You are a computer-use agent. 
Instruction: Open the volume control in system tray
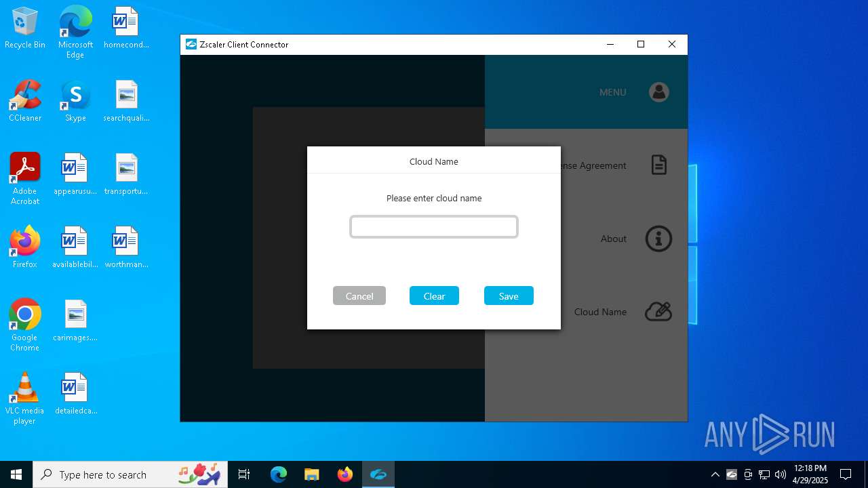click(x=781, y=474)
